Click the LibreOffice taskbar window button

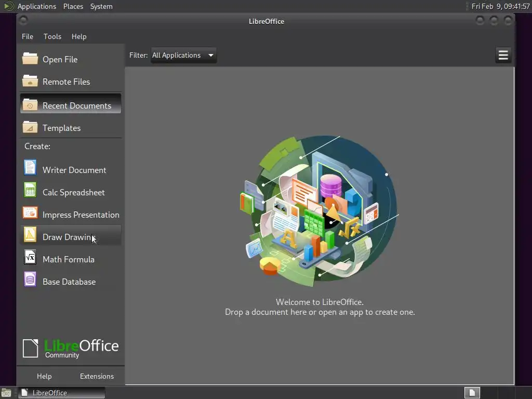(61, 393)
